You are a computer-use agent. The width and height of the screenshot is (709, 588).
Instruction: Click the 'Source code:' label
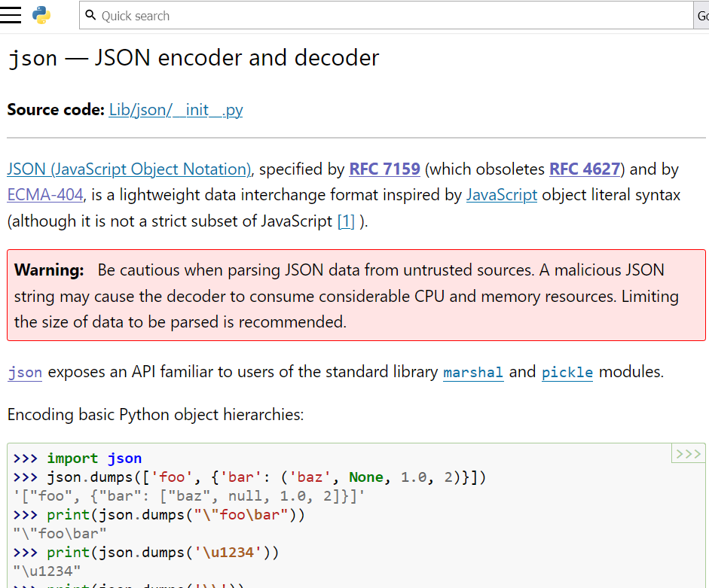(x=56, y=110)
